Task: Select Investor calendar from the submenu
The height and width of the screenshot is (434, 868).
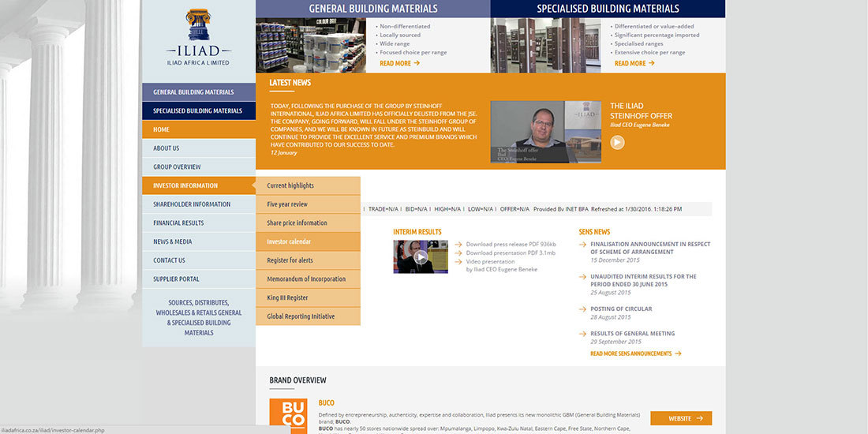Action: (289, 241)
